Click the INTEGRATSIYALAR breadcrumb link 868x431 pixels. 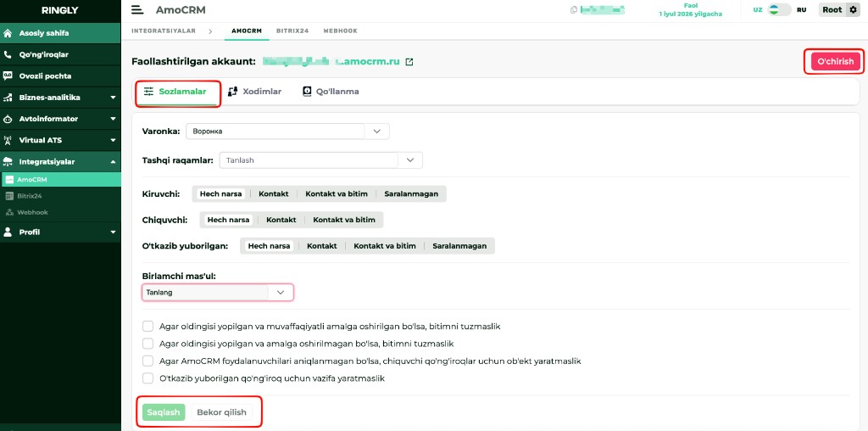click(164, 31)
